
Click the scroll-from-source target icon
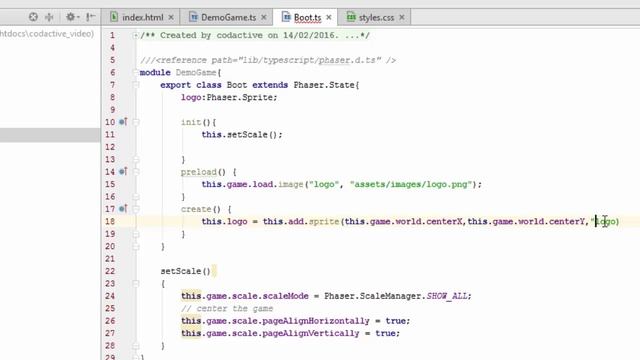[33, 17]
